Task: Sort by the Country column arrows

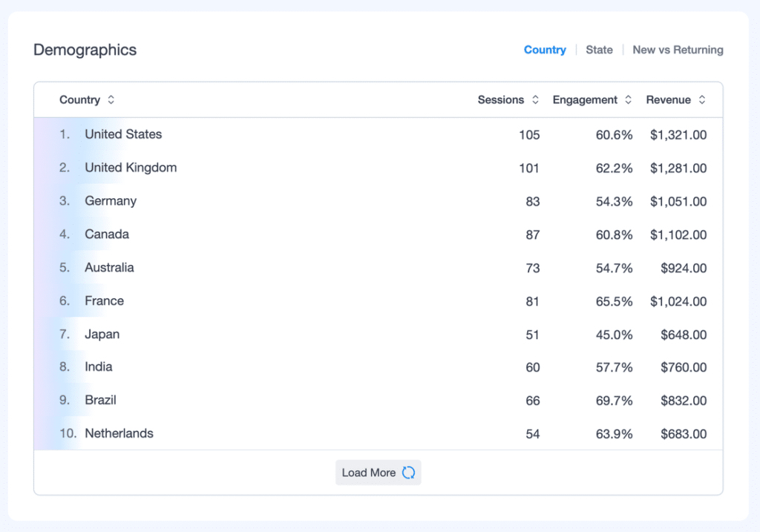Action: click(111, 100)
